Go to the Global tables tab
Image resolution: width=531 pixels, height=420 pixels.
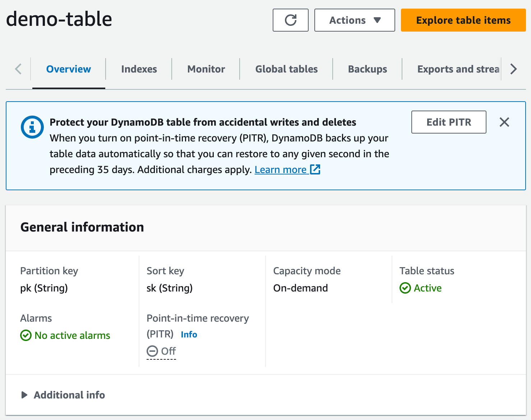(x=286, y=69)
